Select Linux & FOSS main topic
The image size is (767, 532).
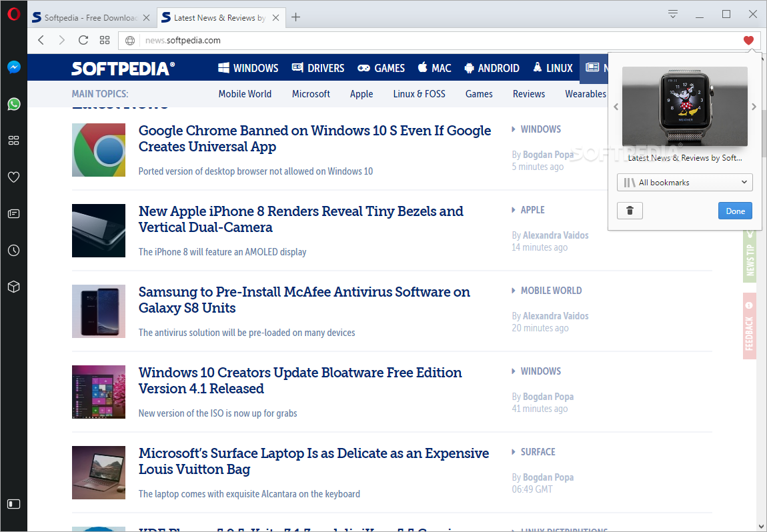pyautogui.click(x=420, y=94)
